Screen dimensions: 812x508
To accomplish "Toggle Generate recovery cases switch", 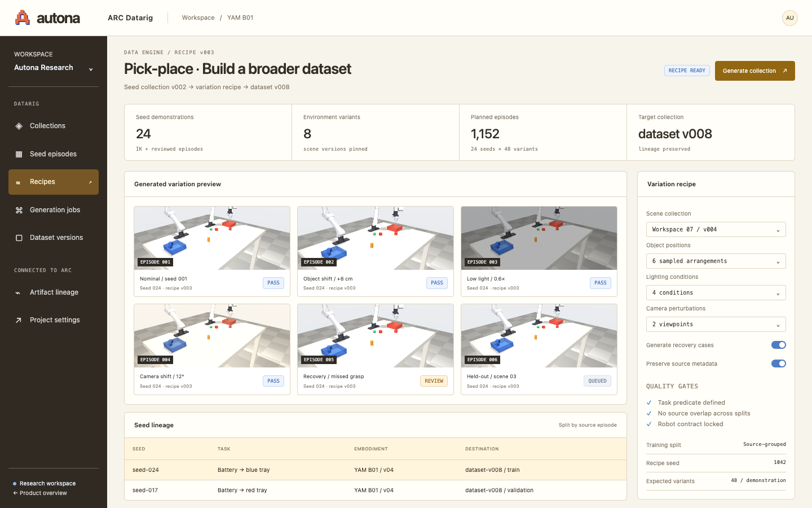I will (779, 345).
